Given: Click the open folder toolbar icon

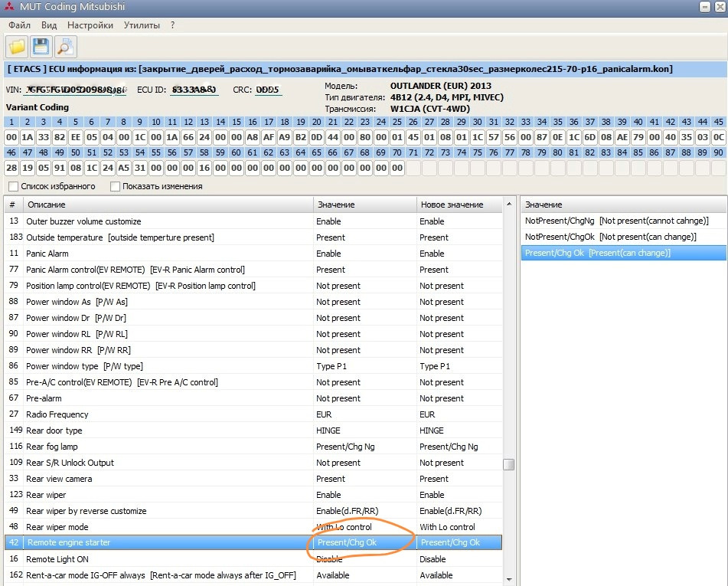Looking at the screenshot, I should pos(17,47).
